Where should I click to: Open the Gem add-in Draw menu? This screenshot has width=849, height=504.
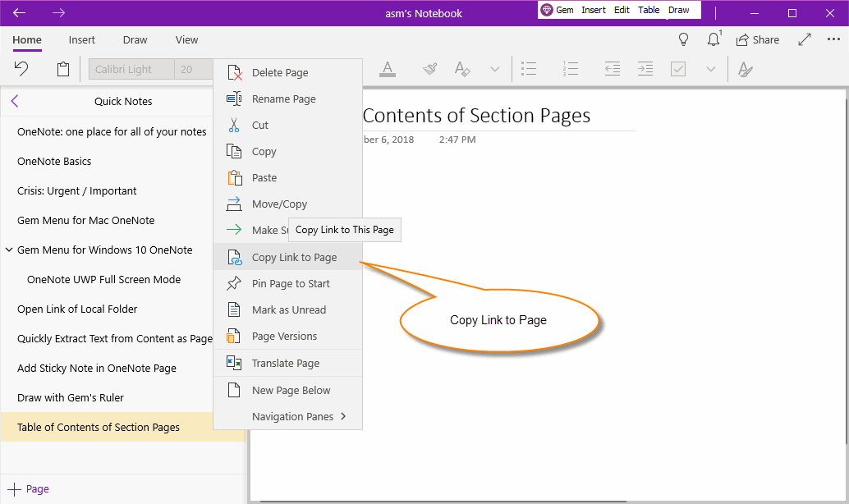(678, 10)
